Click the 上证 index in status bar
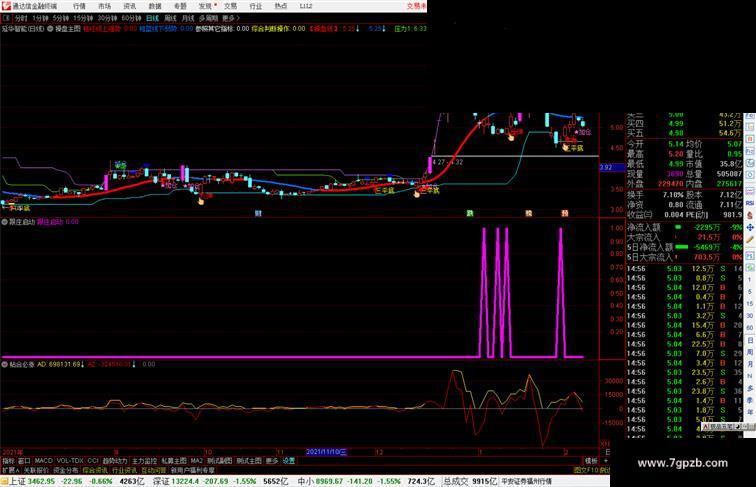This screenshot has width=756, height=487. (x=17, y=481)
